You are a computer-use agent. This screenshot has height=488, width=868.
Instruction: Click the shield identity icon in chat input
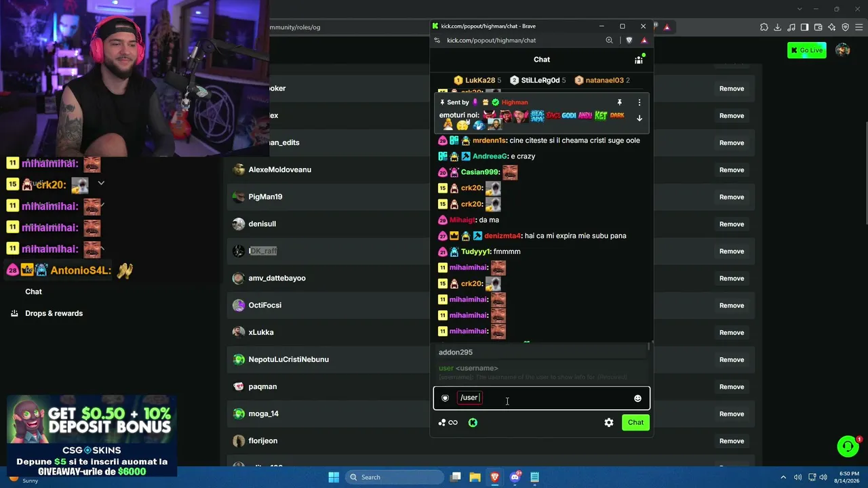click(445, 399)
